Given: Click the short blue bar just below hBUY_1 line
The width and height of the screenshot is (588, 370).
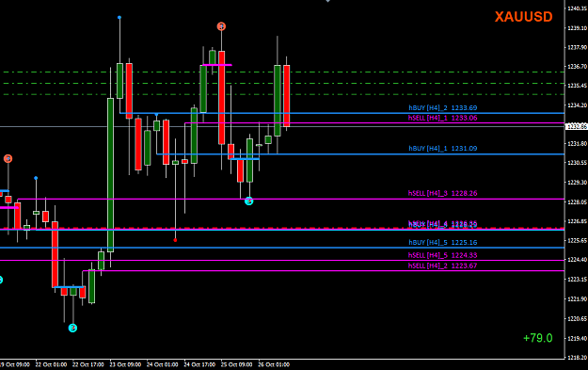Looking at the screenshot, I should [x=245, y=159].
